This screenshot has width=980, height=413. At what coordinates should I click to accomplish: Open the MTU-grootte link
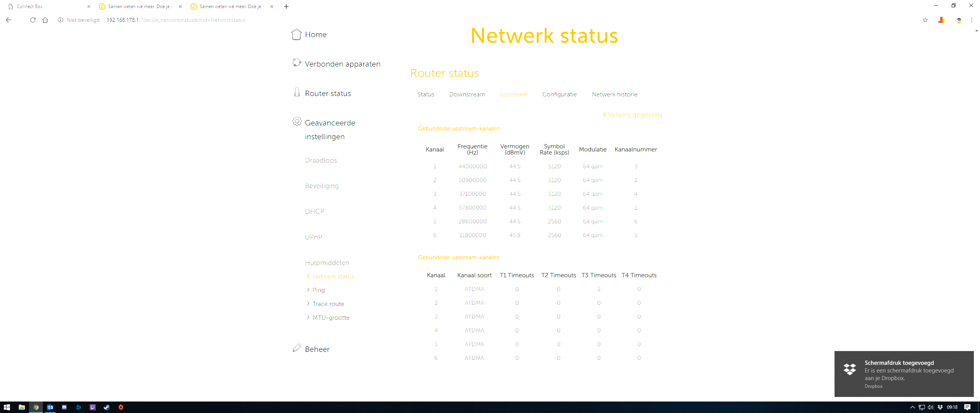click(331, 318)
